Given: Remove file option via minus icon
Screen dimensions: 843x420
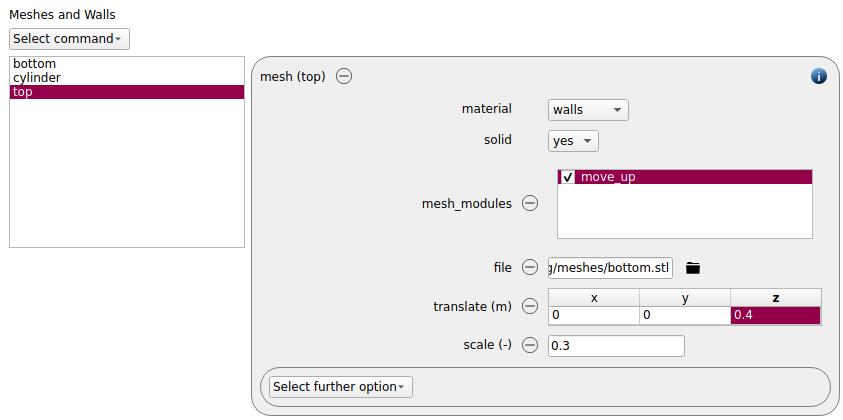Looking at the screenshot, I should pyautogui.click(x=530, y=267).
